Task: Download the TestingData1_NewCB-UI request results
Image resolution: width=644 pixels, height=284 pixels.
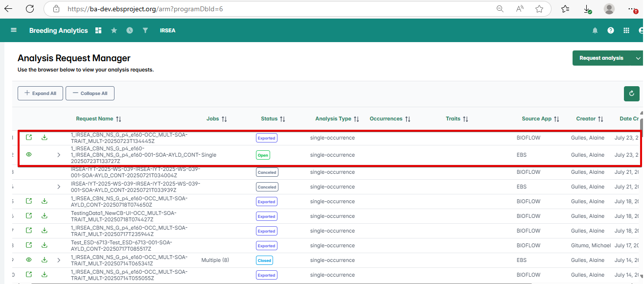Action: [45, 216]
